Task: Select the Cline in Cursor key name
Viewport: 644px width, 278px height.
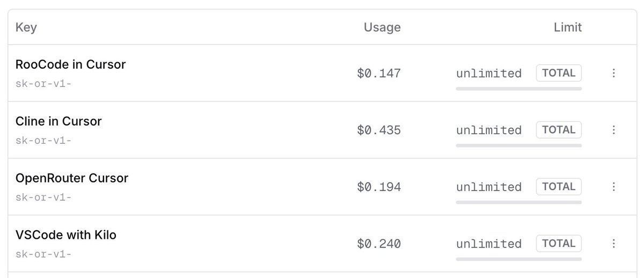Action: coord(58,121)
